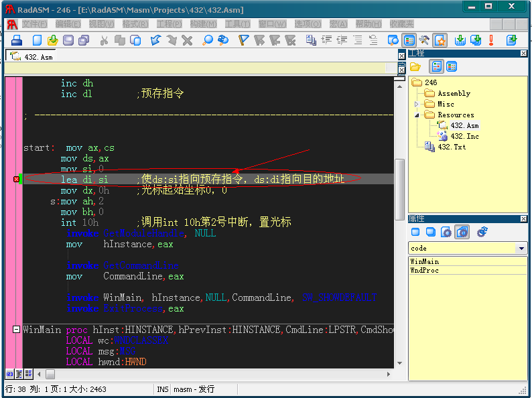Outdent selected lines toolbar icon

coord(342,40)
